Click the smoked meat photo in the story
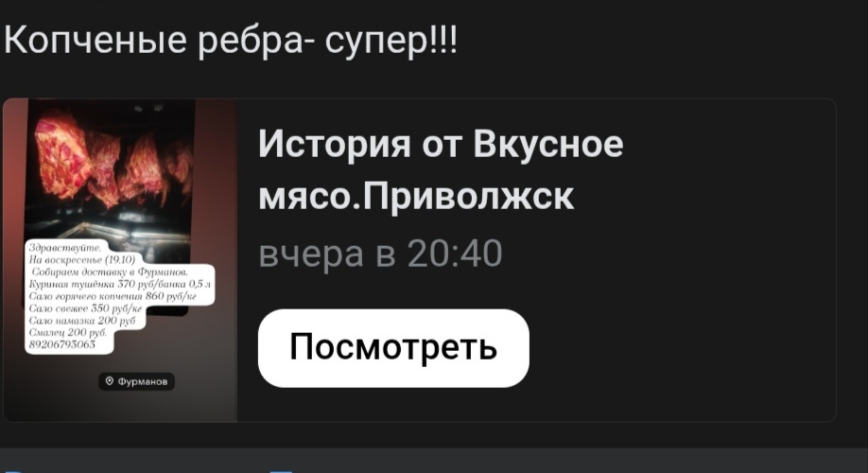The height and width of the screenshot is (473, 868). pos(111,166)
